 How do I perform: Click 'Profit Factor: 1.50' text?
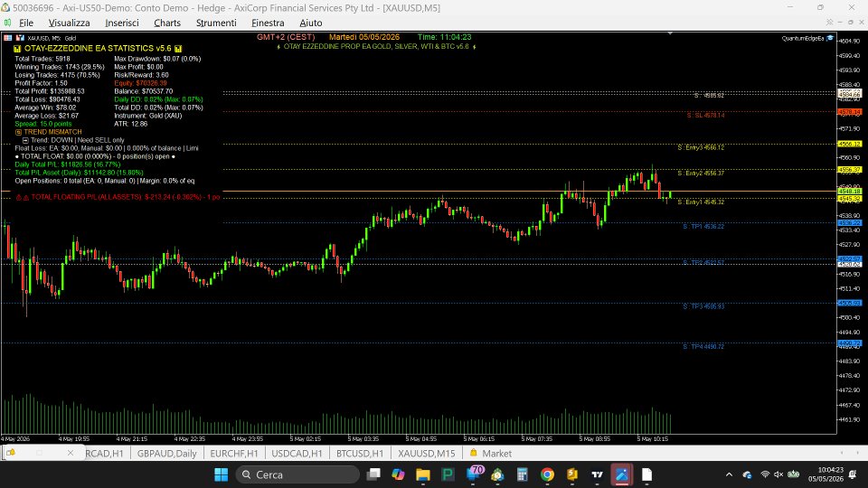pyautogui.click(x=41, y=83)
